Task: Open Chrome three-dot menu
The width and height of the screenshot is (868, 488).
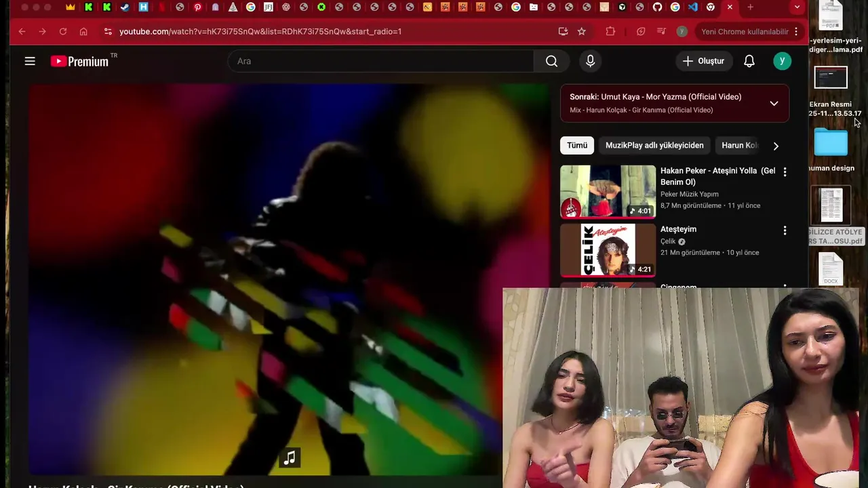Action: point(796,31)
